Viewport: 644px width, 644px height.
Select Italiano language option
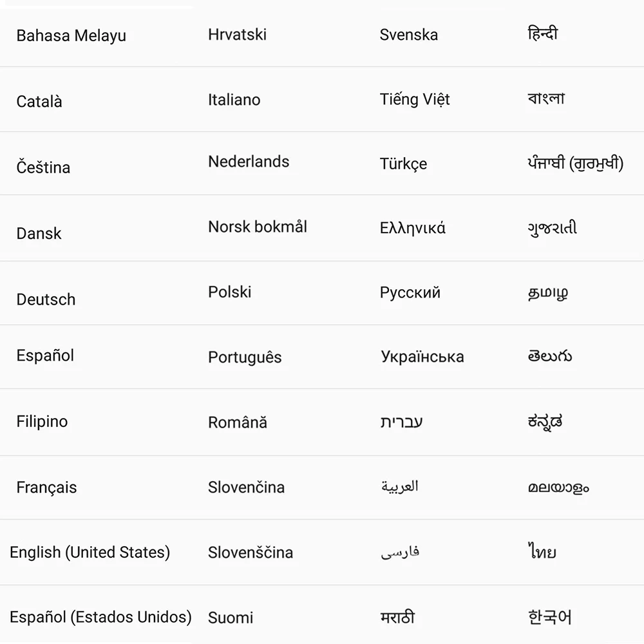coord(234,100)
